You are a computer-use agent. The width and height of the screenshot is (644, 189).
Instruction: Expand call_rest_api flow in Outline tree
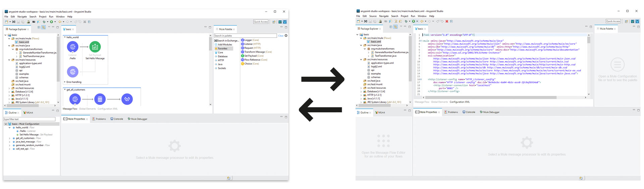9,149
